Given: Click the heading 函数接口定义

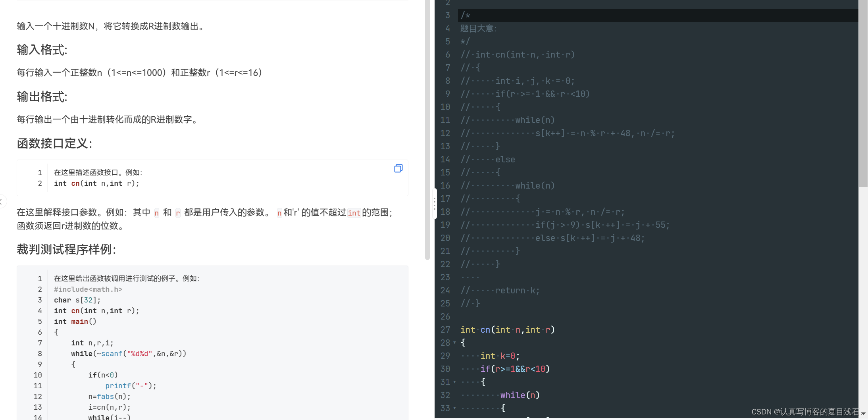Looking at the screenshot, I should [54, 144].
